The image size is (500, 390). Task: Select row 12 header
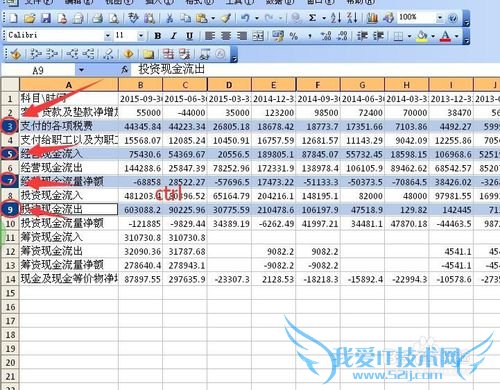point(10,251)
